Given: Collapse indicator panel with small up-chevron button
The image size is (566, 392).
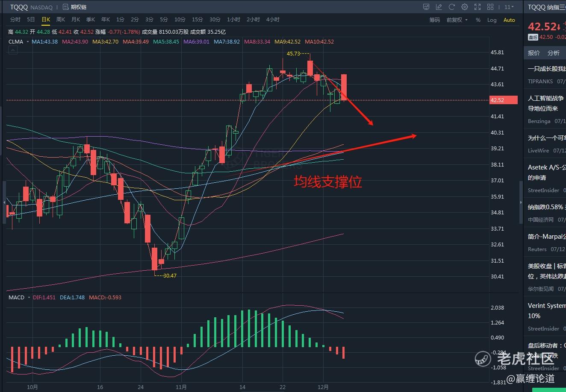Looking at the screenshot, I should (13, 50).
